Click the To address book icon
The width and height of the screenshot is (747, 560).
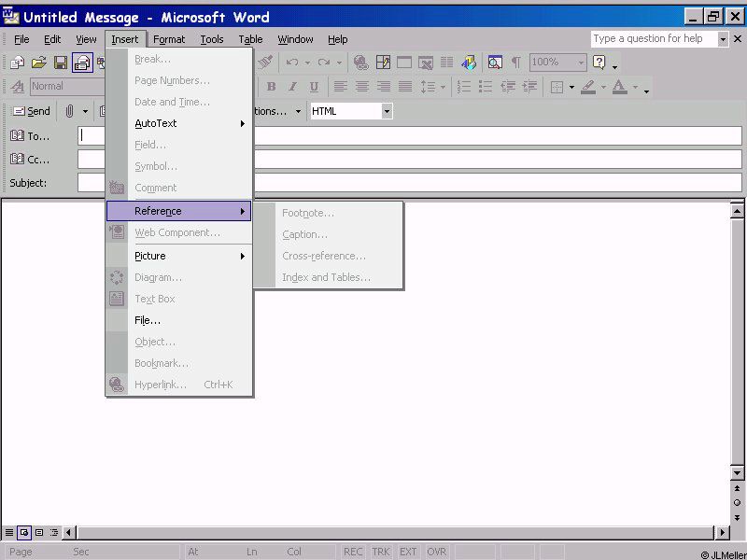pos(17,136)
